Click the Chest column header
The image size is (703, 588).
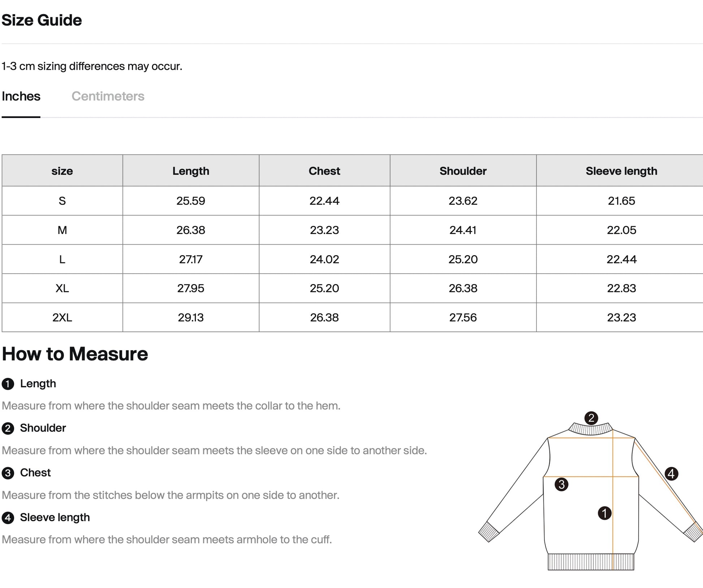pos(324,171)
